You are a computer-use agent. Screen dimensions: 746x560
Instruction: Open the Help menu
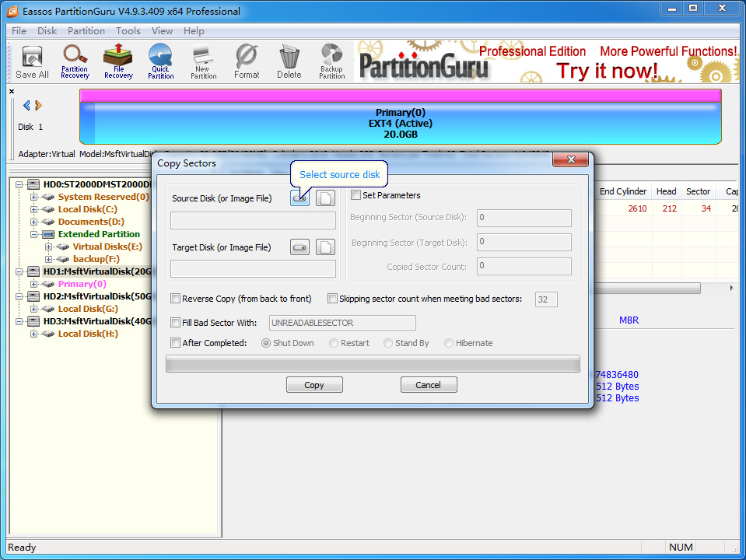[194, 31]
